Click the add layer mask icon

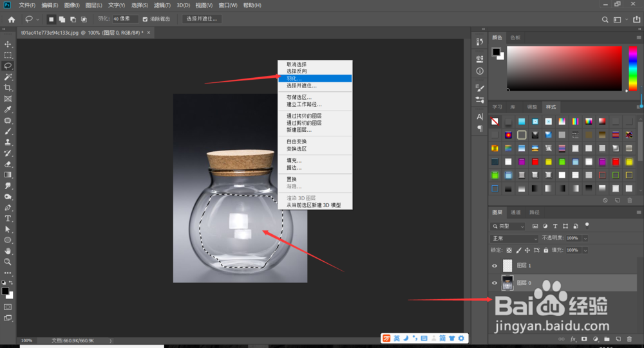[584, 339]
